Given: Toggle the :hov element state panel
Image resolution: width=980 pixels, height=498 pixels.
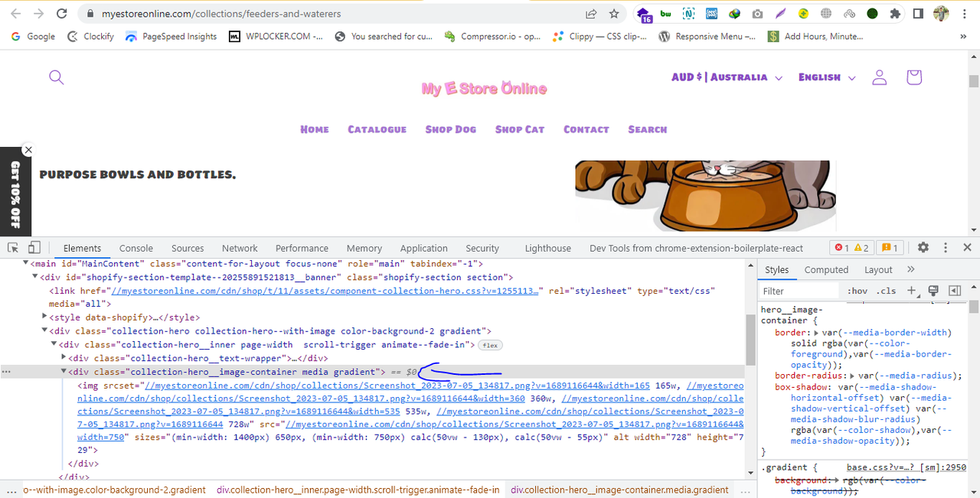Looking at the screenshot, I should [857, 291].
